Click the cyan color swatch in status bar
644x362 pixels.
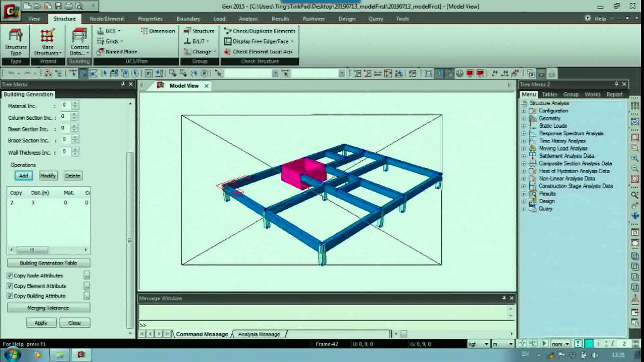588,344
